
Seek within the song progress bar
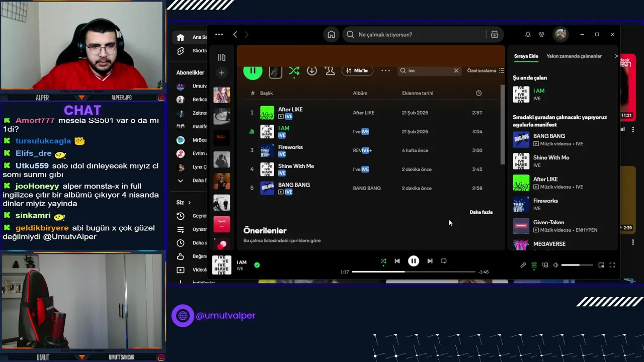(x=414, y=272)
